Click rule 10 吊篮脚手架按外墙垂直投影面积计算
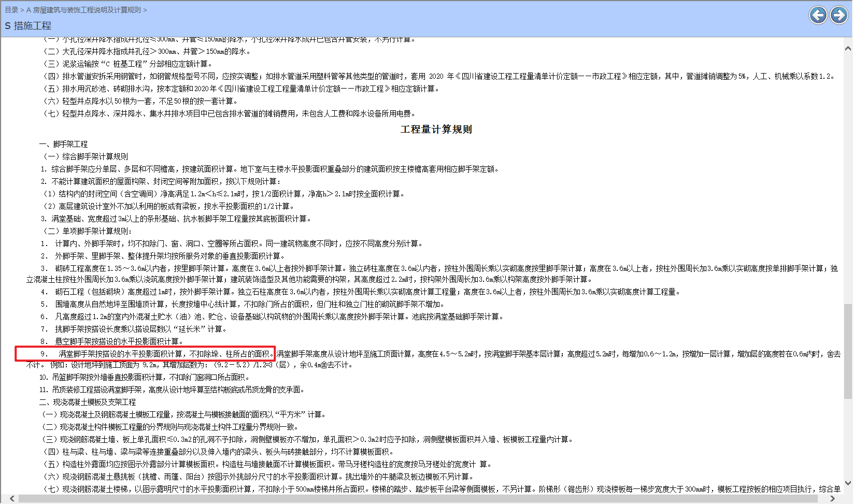 tap(144, 377)
